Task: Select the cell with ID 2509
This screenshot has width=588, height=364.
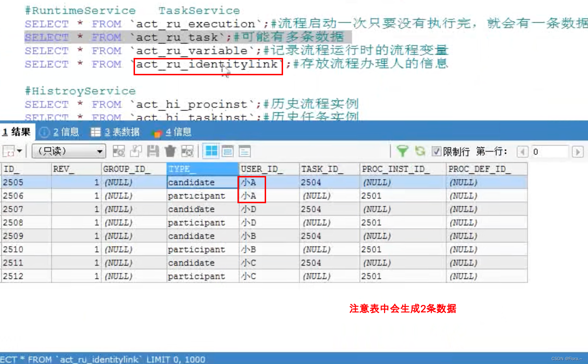Action: (27, 236)
